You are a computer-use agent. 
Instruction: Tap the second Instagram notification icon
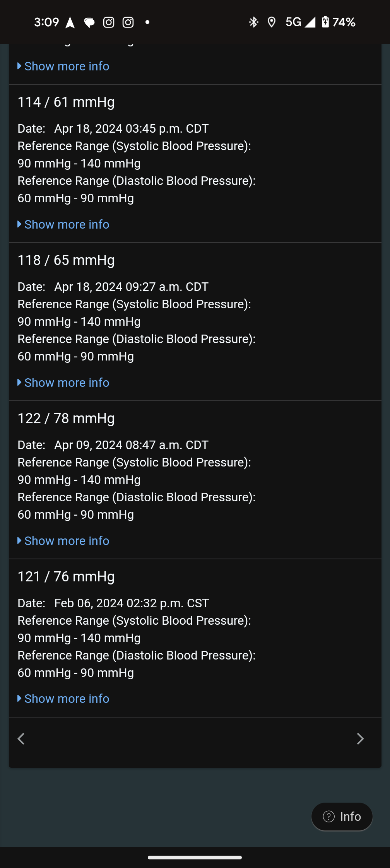point(128,22)
